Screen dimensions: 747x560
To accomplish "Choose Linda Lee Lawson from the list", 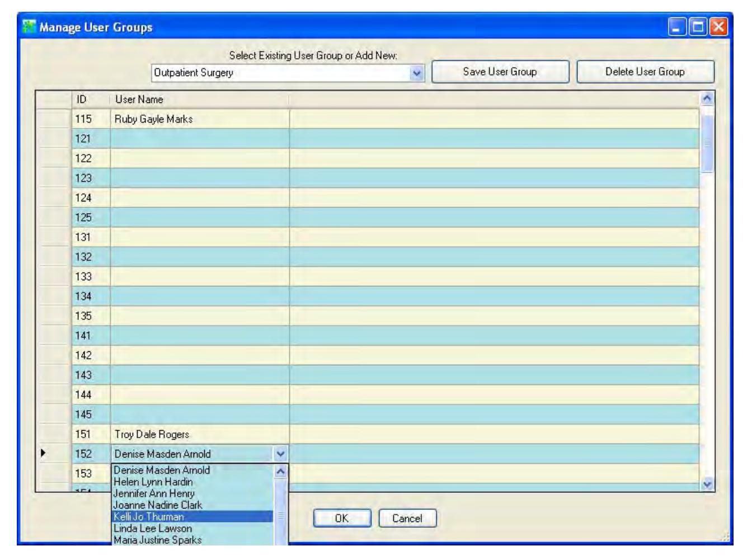I will [192, 529].
